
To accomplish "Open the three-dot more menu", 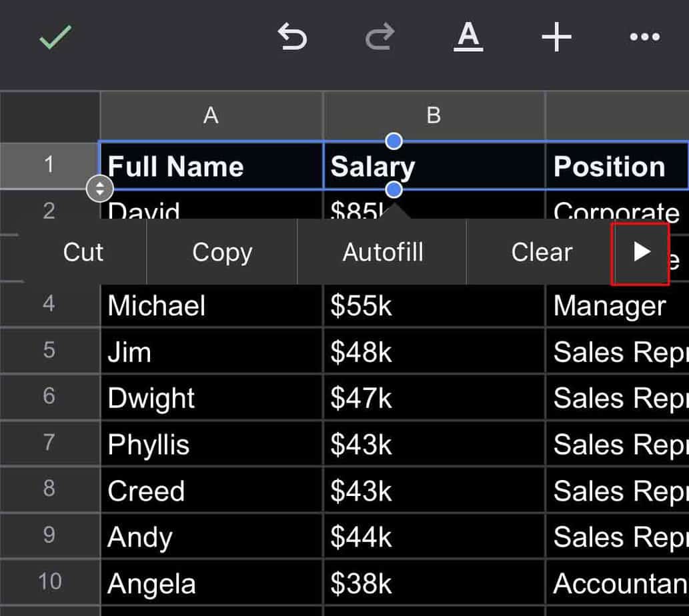I will click(x=644, y=37).
